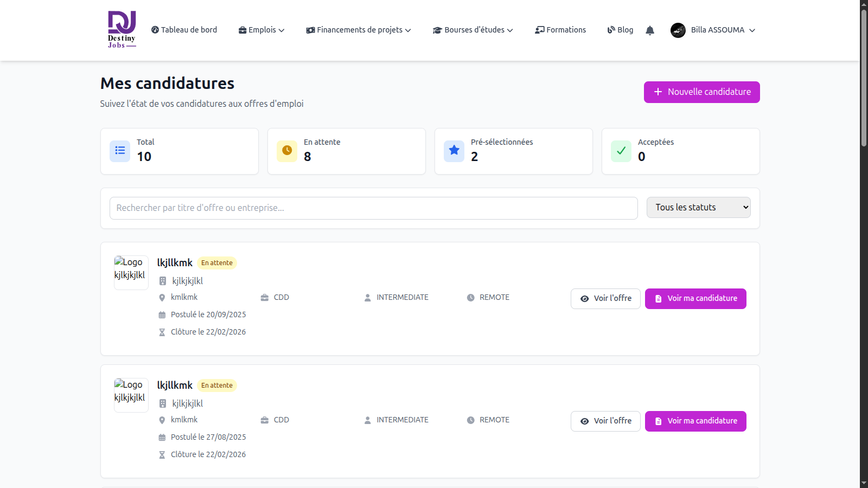
Task: Create a Nouvelle candidature
Action: 701,92
